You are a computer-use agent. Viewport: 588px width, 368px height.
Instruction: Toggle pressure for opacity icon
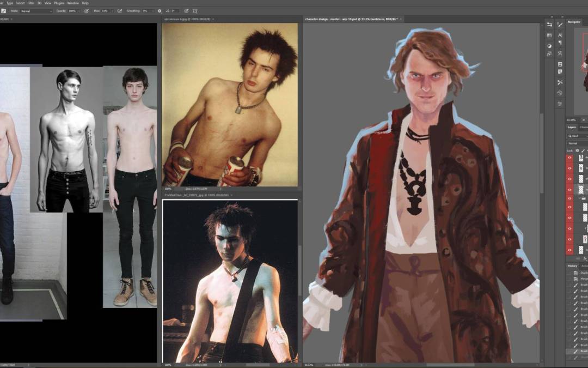[x=87, y=10]
